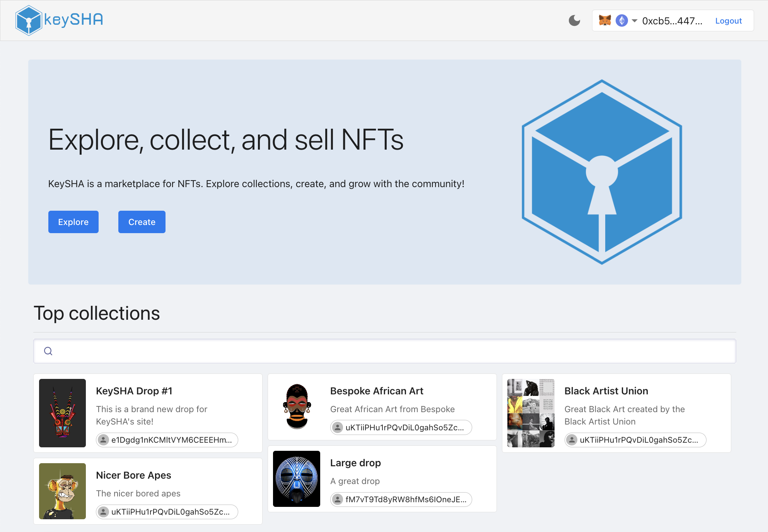Click owner chip e1Dgdg1nKCMItVYM6CEEEHm...
This screenshot has height=532, width=768.
(x=167, y=440)
